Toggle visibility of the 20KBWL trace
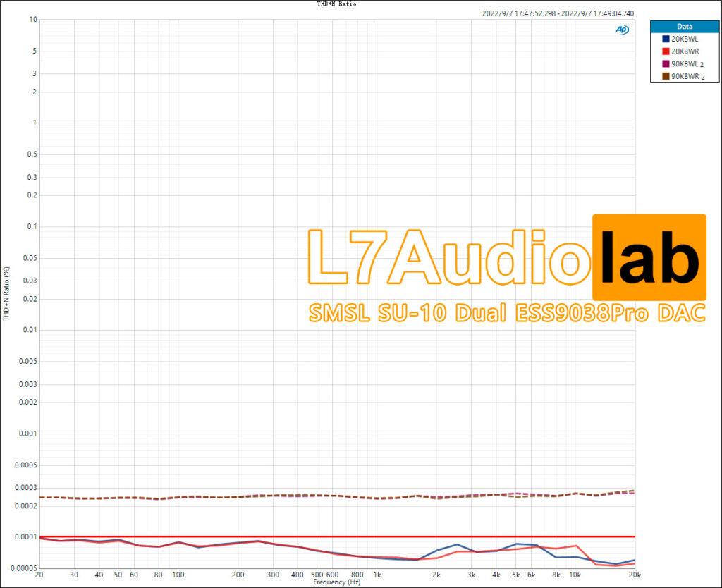This screenshot has width=722, height=588. click(x=683, y=39)
